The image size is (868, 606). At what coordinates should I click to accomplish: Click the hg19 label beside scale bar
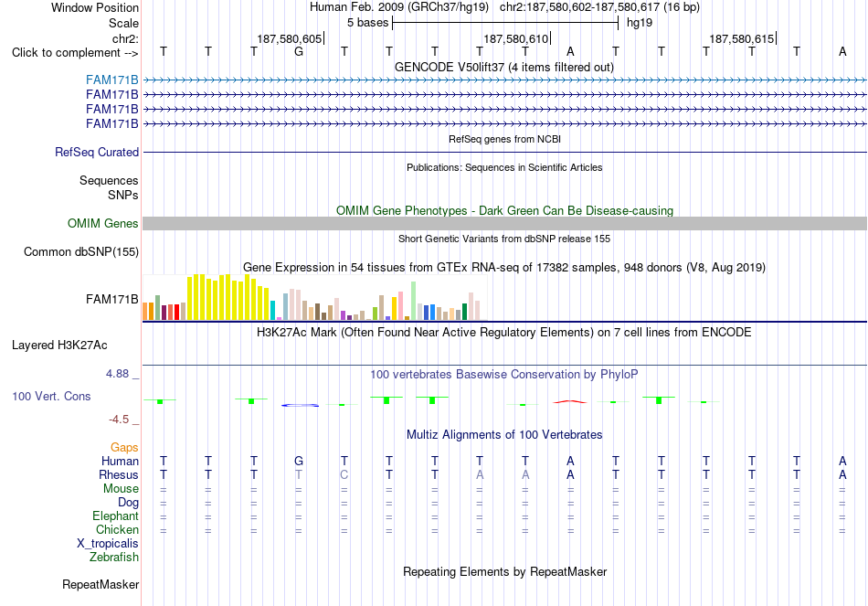[640, 23]
